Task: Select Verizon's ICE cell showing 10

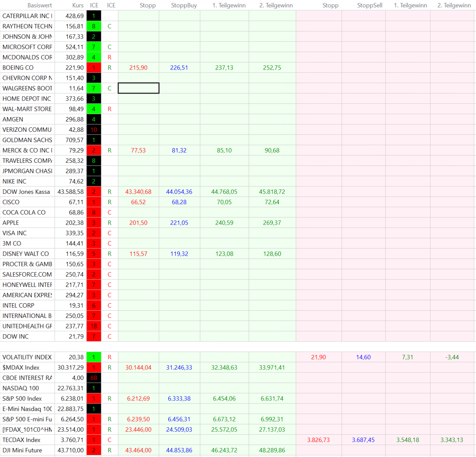Action: coord(94,130)
